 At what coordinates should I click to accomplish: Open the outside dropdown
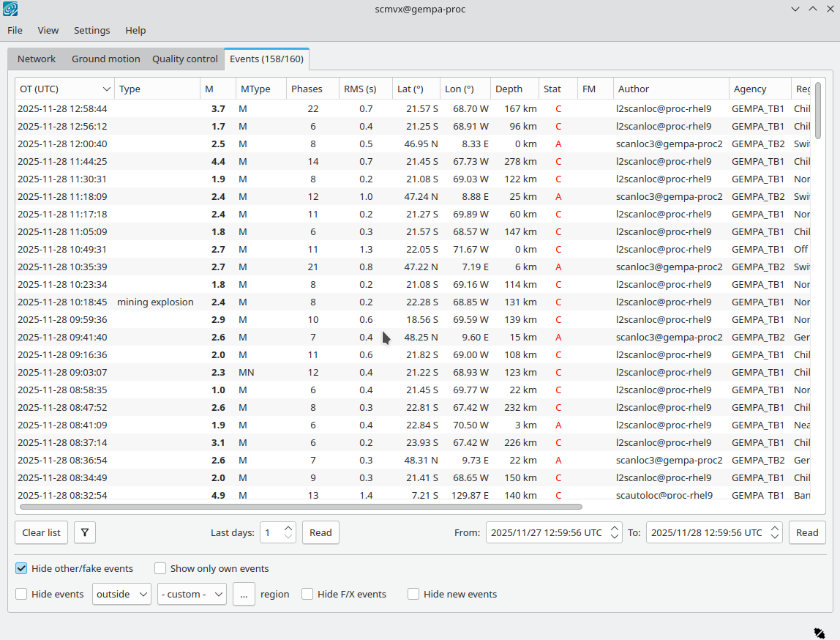[x=121, y=594]
